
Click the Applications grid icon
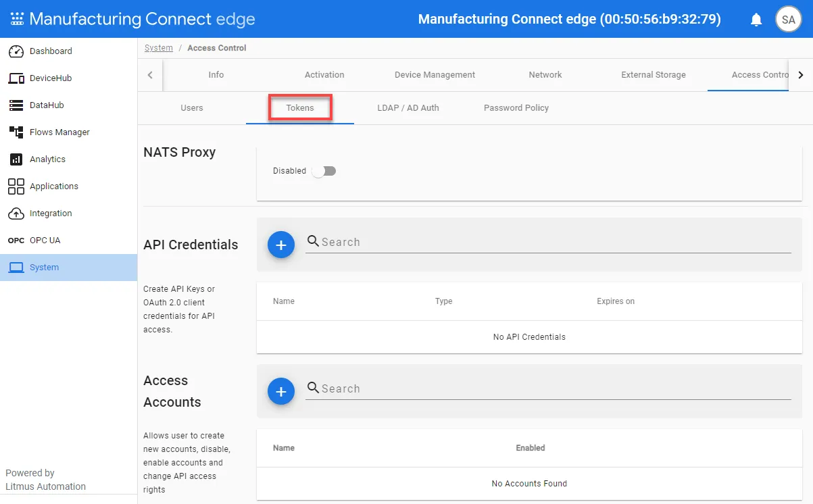tap(16, 186)
